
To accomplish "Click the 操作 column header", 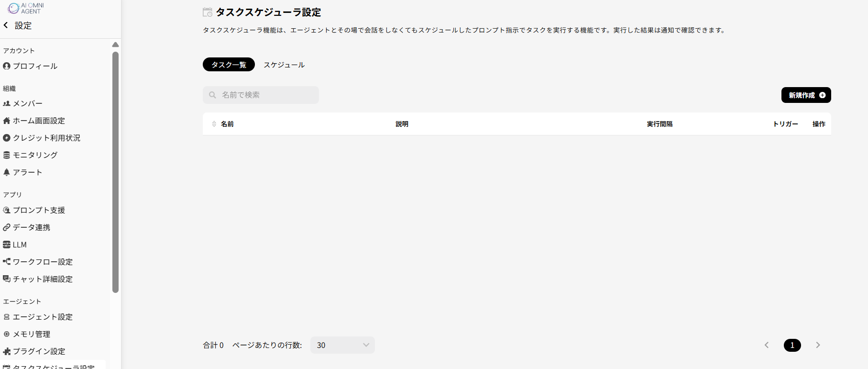I will 819,124.
